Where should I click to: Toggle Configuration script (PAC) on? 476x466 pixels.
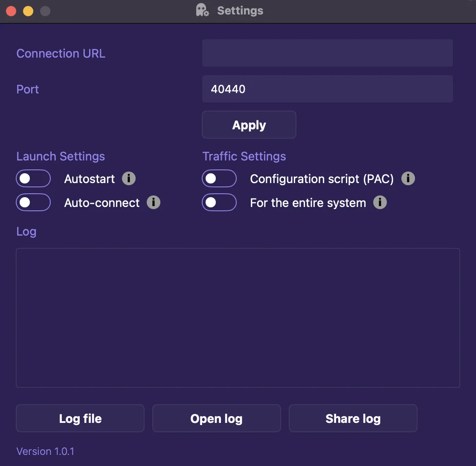coord(219,178)
